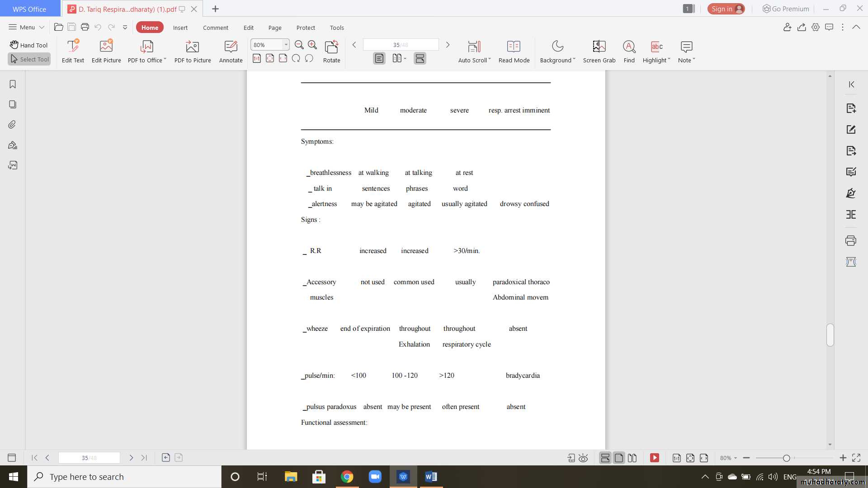Click the zoom slider in the status bar
868x488 pixels.
(786, 458)
